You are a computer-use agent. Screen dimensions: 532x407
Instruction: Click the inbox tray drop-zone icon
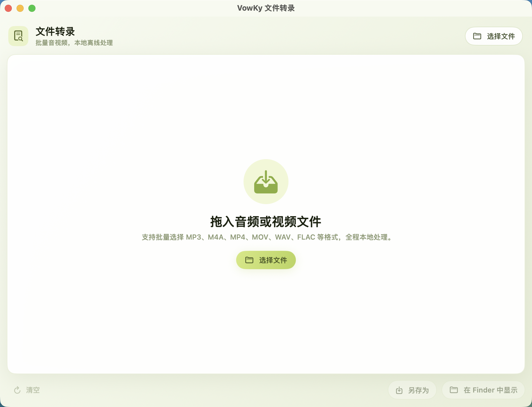pyautogui.click(x=266, y=182)
